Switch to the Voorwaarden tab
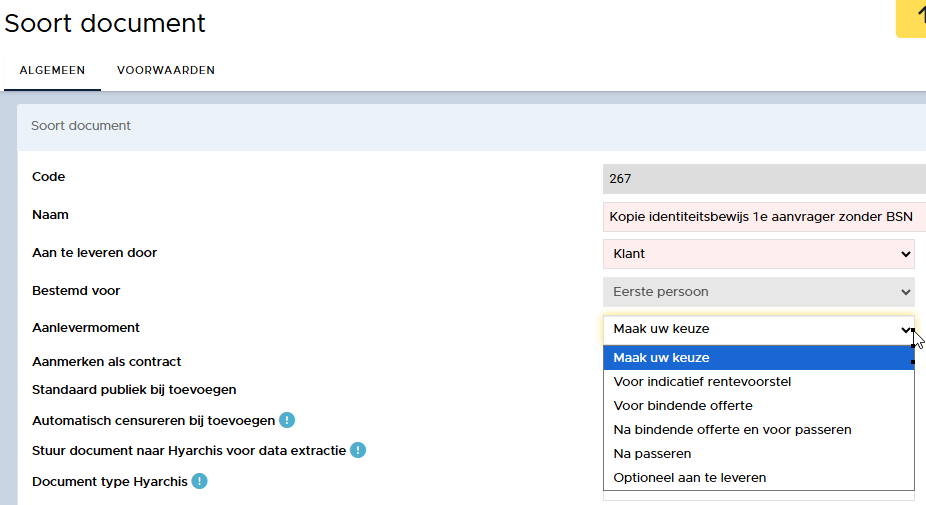The image size is (926, 505). (166, 70)
